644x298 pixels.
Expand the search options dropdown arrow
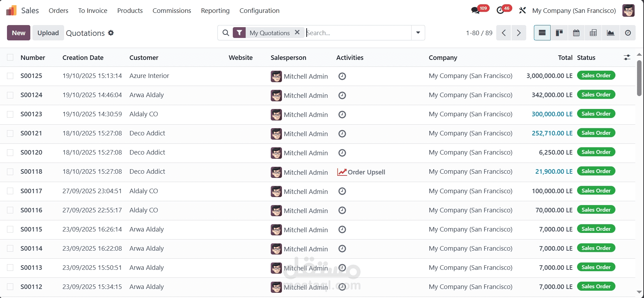pyautogui.click(x=418, y=33)
